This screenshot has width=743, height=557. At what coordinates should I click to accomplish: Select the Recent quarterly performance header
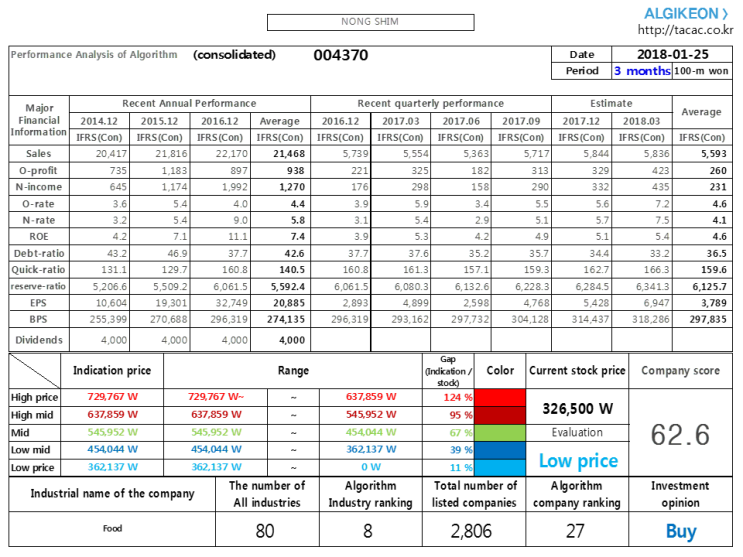coord(431,103)
